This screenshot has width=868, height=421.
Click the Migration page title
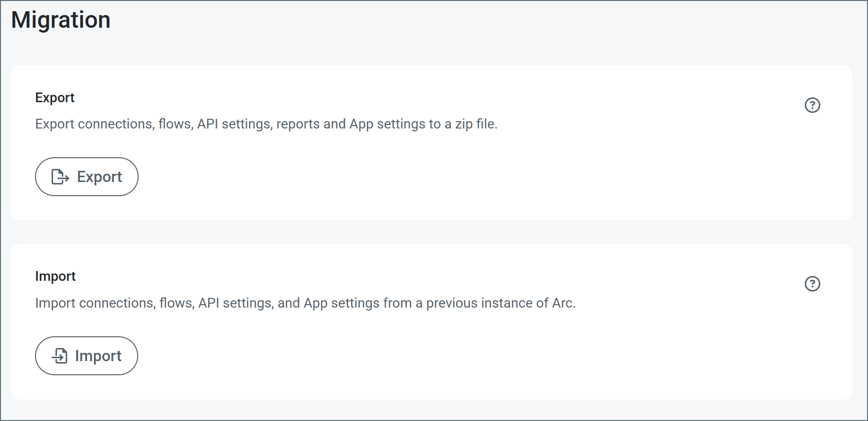coord(61,20)
